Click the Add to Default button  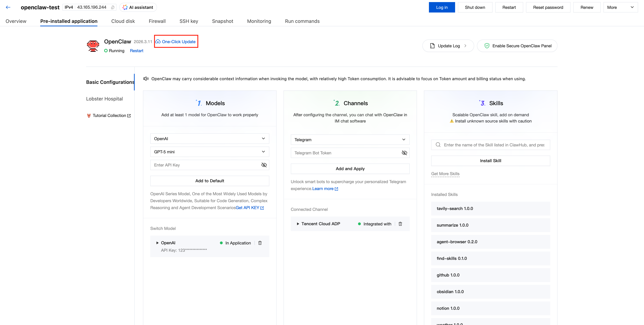pyautogui.click(x=210, y=181)
